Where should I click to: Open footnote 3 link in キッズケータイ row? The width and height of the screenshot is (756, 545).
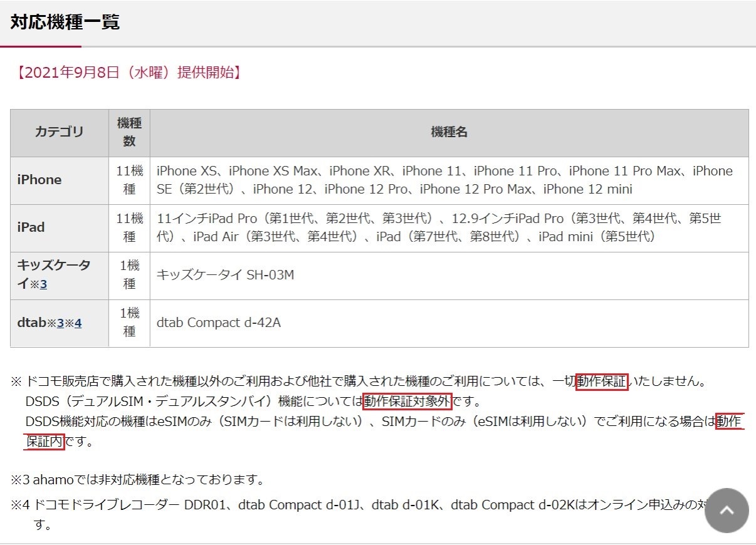43,284
